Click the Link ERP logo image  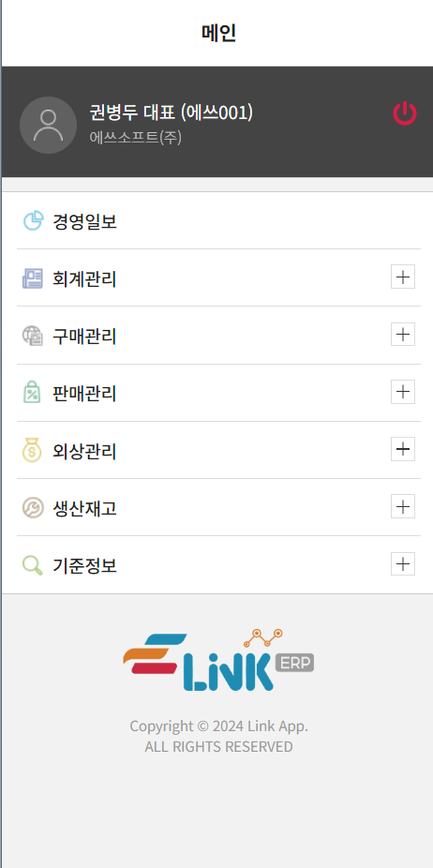click(x=218, y=660)
